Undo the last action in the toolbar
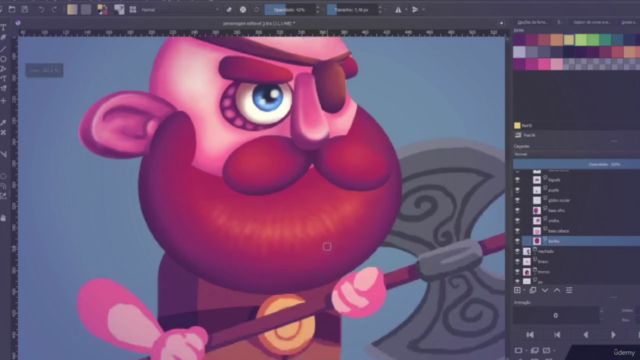640x360 pixels. [41, 9]
